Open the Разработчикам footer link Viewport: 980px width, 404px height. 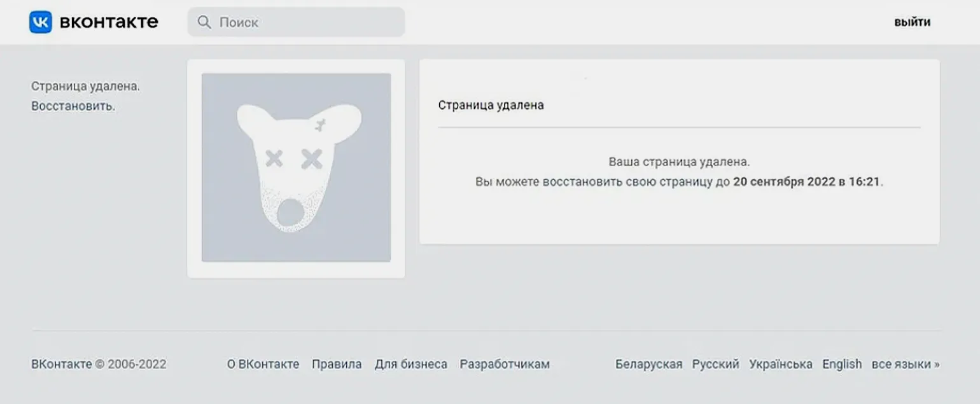505,365
